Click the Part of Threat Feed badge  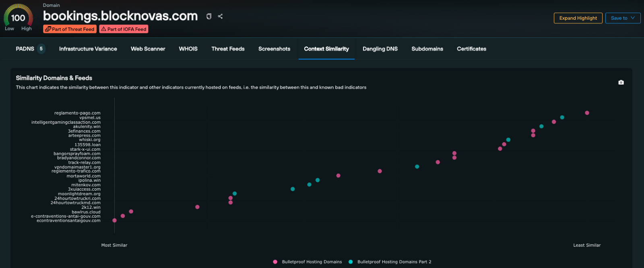(70, 29)
